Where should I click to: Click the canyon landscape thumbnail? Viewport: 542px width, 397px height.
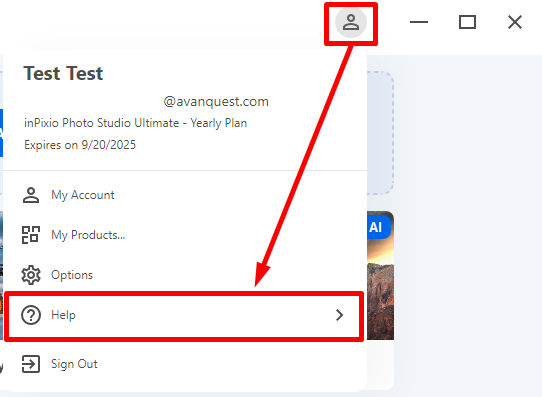(380, 275)
